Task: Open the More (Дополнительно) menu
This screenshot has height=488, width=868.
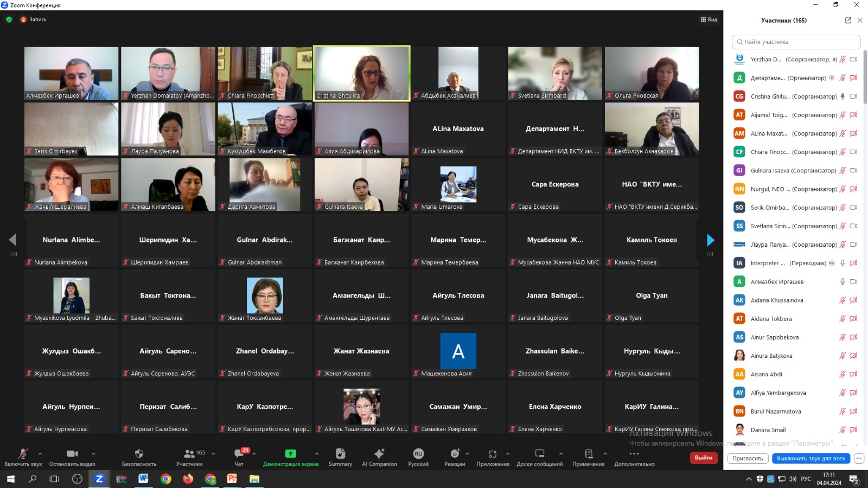Action: point(634,454)
